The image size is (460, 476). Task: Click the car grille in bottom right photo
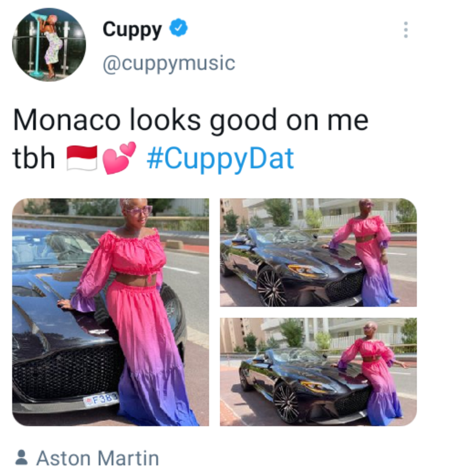coord(352,401)
